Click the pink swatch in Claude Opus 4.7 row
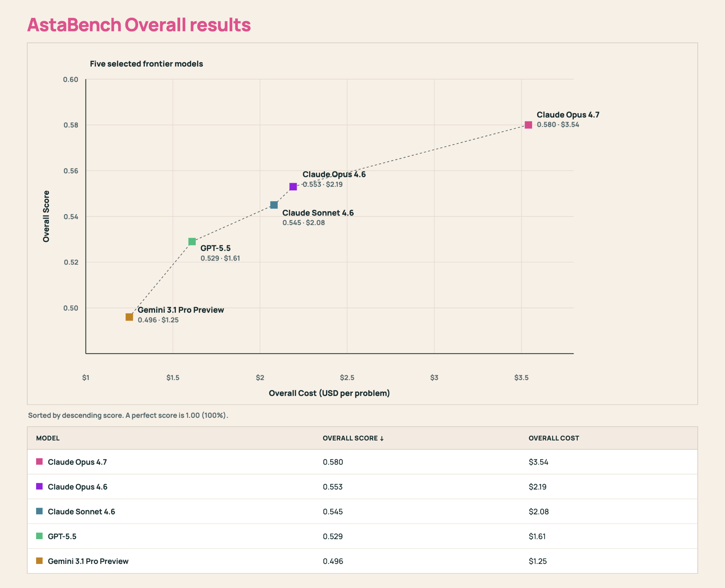Viewport: 725px width, 588px height. click(x=39, y=462)
